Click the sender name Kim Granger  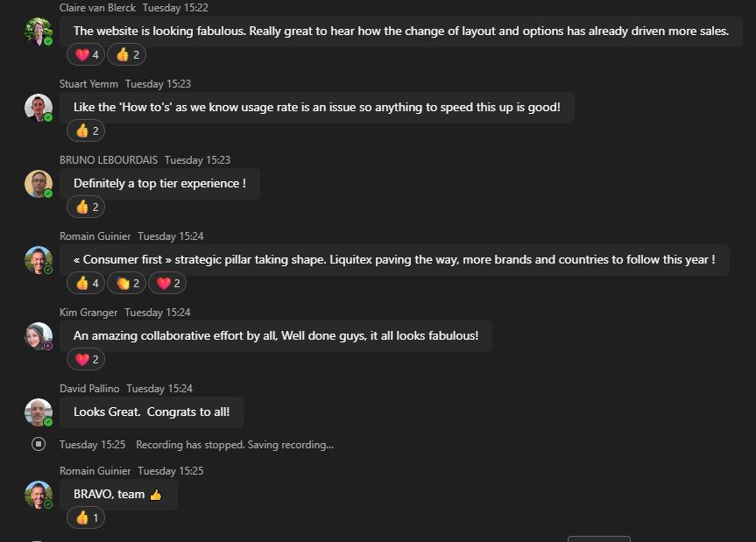[x=88, y=313]
